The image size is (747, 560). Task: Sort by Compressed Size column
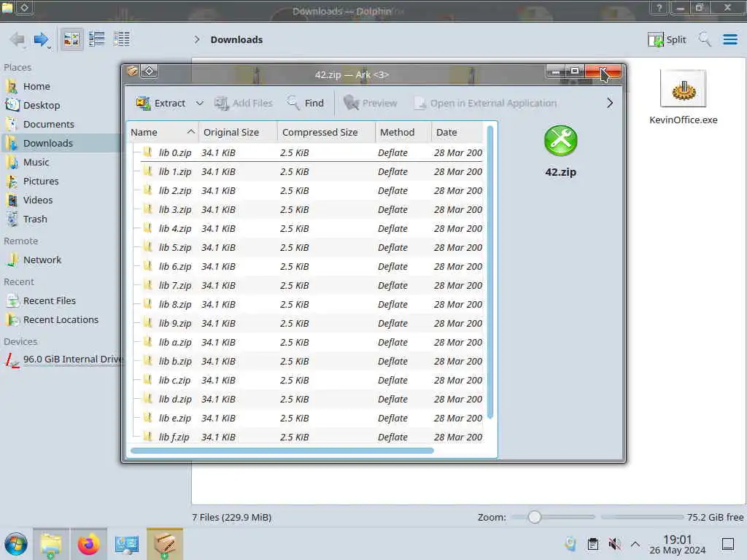click(x=326, y=133)
